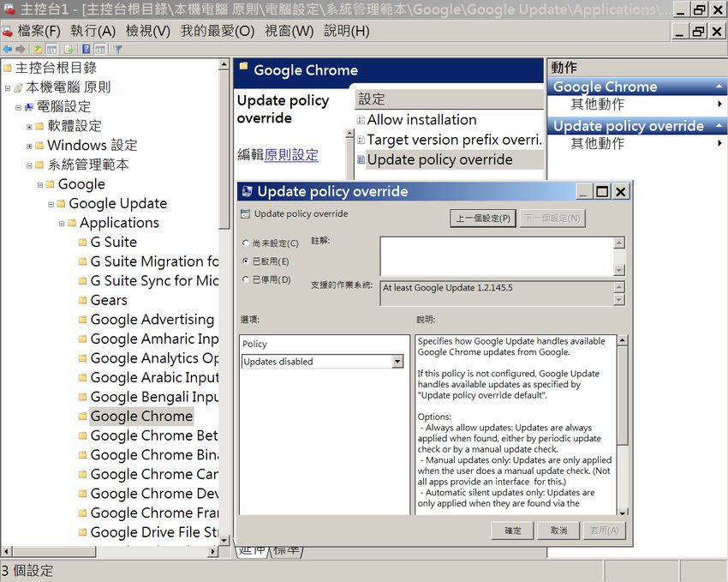Collapse the Applications tree node
Image resolution: width=728 pixels, height=582 pixels.
click(x=62, y=224)
